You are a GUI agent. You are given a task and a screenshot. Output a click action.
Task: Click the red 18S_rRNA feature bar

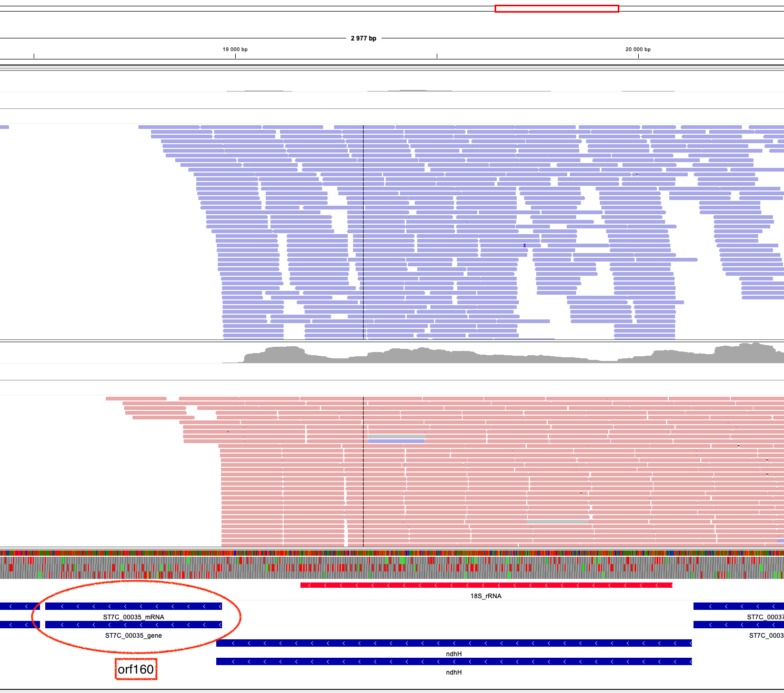(x=486, y=585)
